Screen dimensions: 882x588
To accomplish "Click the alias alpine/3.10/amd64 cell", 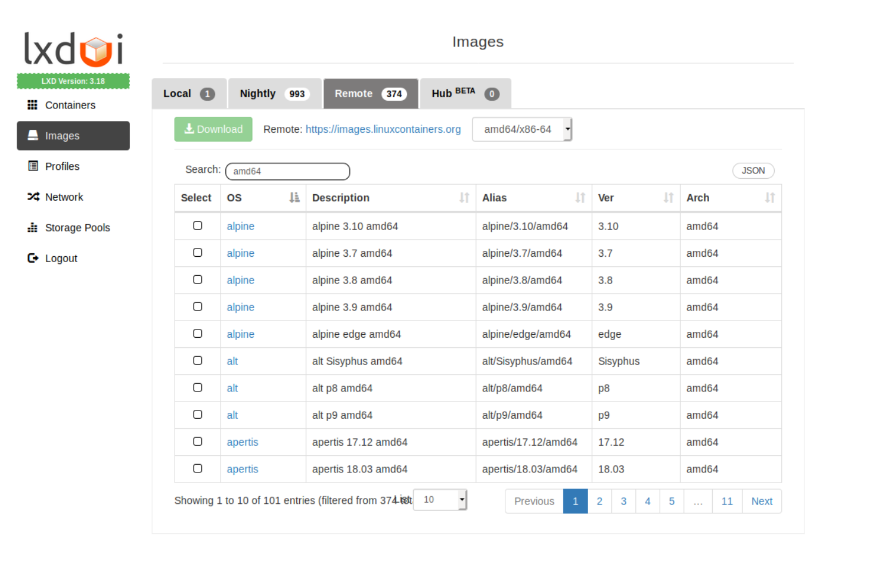I will [x=534, y=226].
